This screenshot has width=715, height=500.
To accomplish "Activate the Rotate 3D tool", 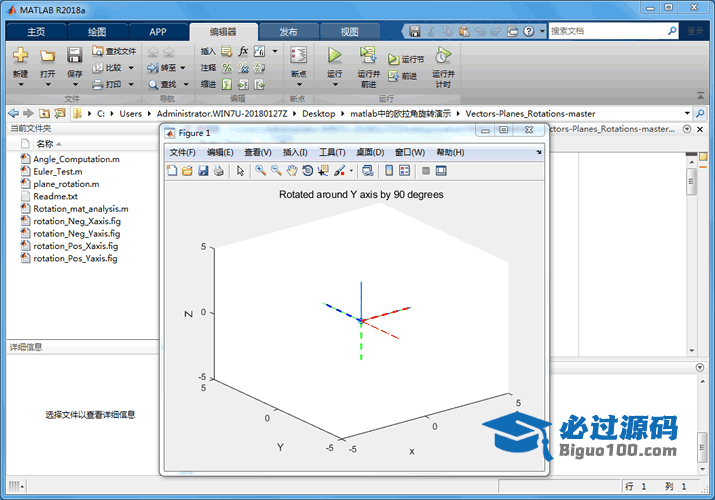I will tap(307, 171).
